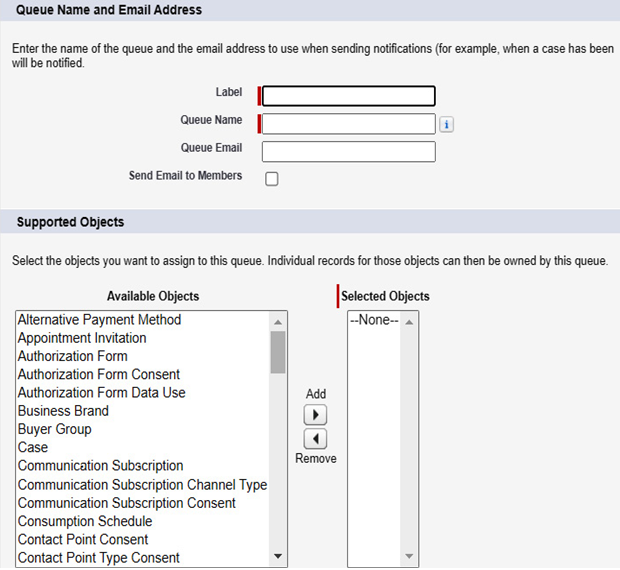Click the Available Objects scrollbar thumb
620x570 pixels.
click(x=278, y=352)
